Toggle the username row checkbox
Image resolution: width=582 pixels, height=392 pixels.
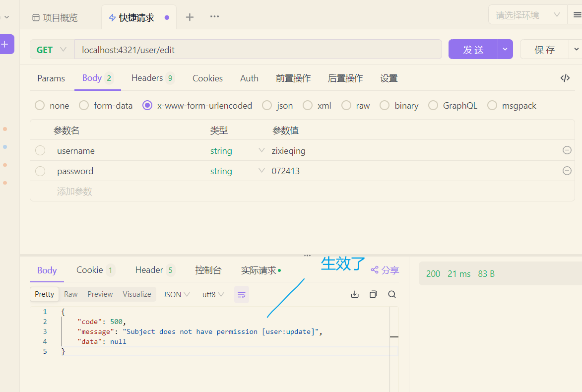(x=40, y=150)
